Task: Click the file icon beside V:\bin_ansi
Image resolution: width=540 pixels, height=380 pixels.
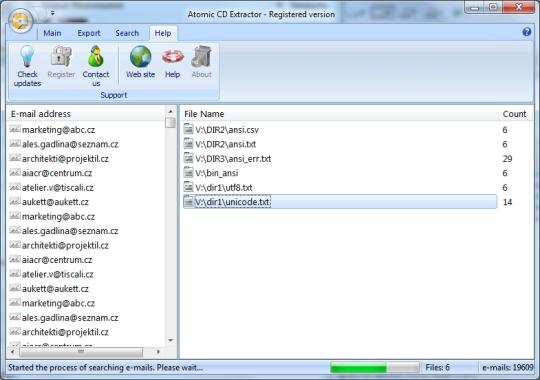Action: [x=188, y=173]
